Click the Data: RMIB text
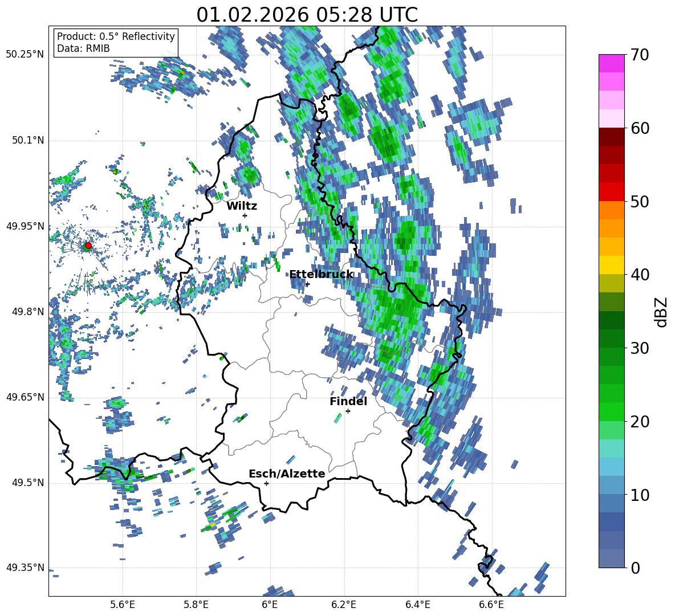 83,48
